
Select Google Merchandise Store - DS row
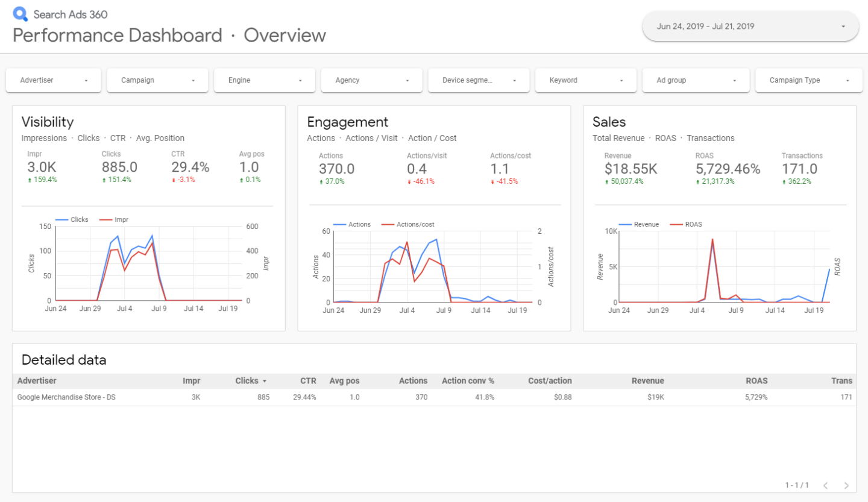pyautogui.click(x=66, y=397)
